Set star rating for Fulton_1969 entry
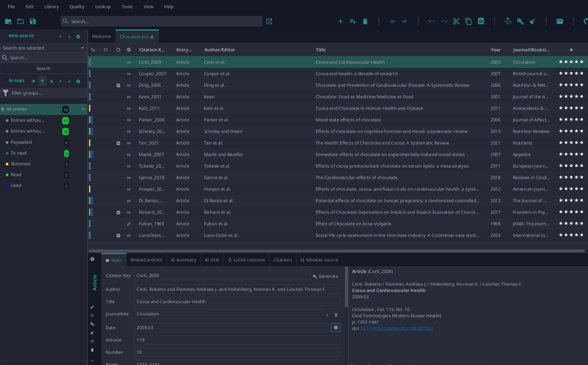Image resolution: width=588 pixels, height=365 pixels. click(571, 223)
